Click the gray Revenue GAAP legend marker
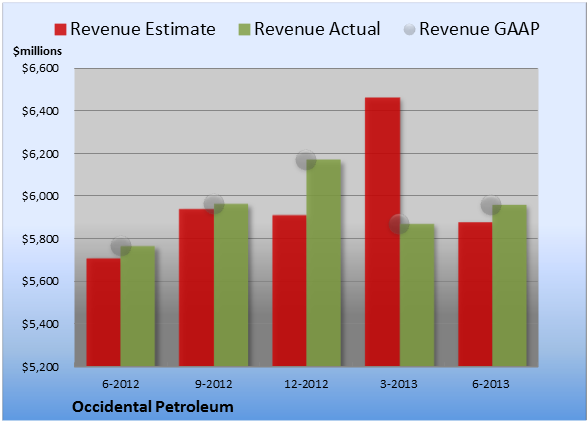This screenshot has width=588, height=422. tap(409, 29)
